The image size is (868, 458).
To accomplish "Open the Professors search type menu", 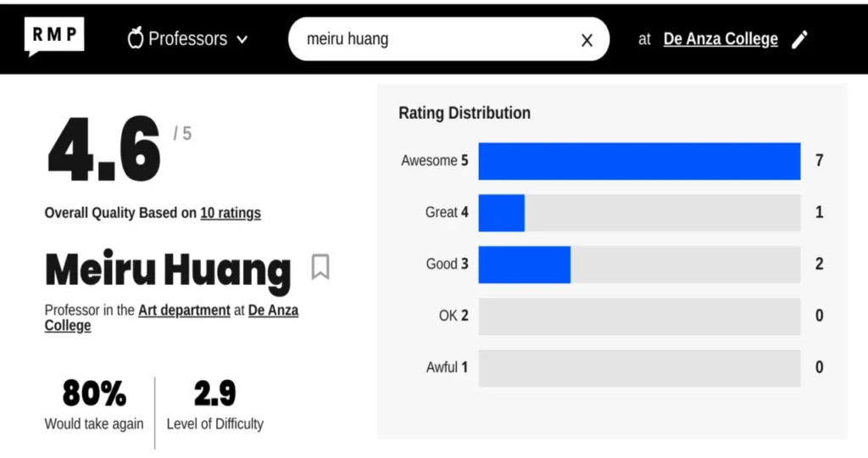I will click(x=188, y=39).
